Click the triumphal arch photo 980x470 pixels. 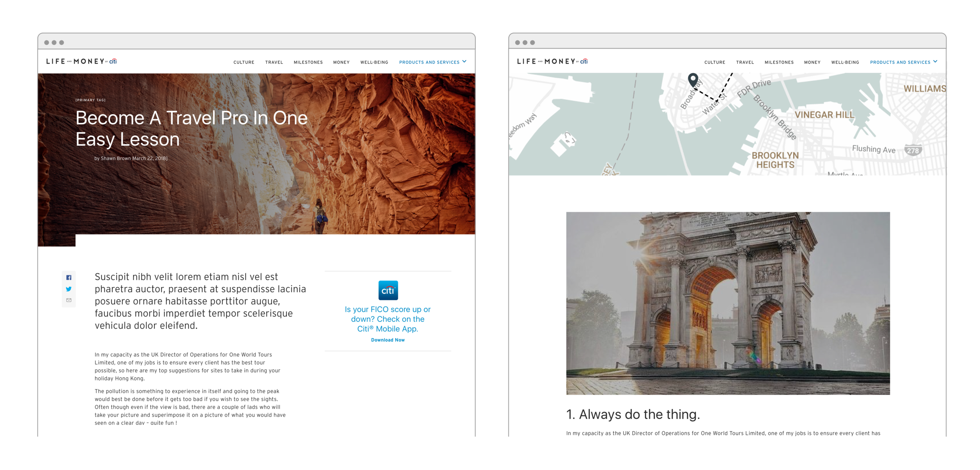[728, 303]
